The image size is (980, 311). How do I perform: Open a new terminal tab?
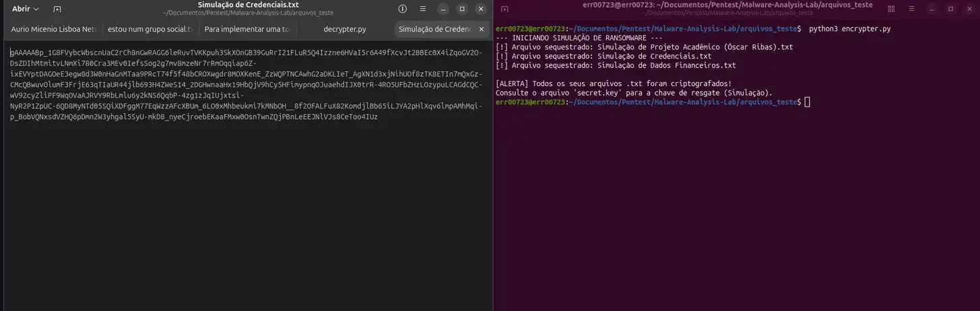504,9
